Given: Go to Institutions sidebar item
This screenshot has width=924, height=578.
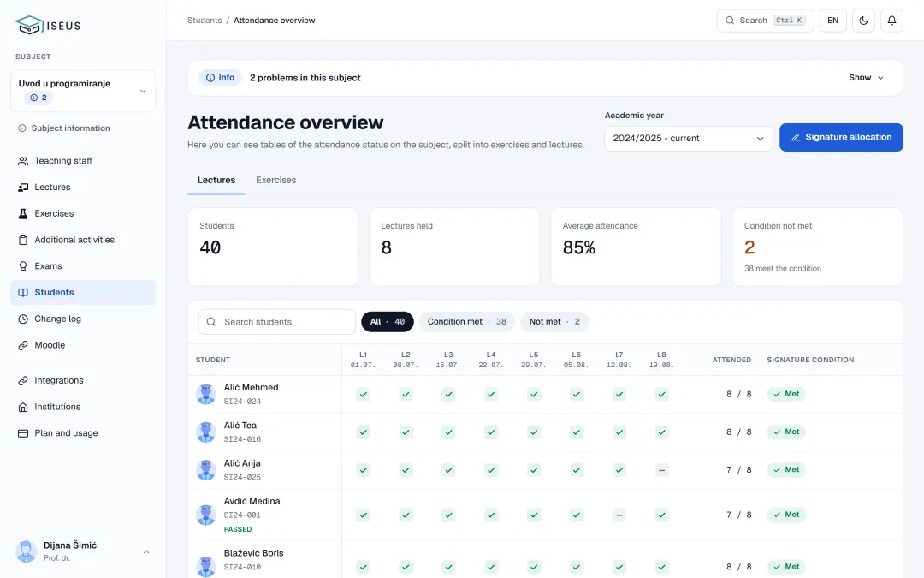Looking at the screenshot, I should (83, 407).
